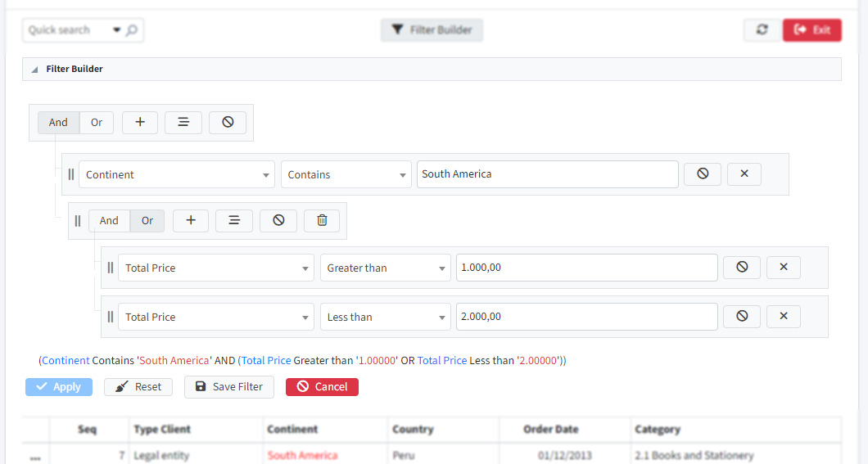Open the Continent field dropdown
868x464 pixels.
tap(177, 174)
